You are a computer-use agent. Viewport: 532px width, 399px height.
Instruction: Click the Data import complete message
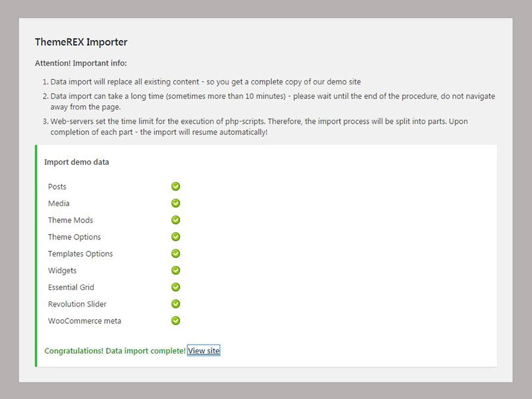point(114,350)
